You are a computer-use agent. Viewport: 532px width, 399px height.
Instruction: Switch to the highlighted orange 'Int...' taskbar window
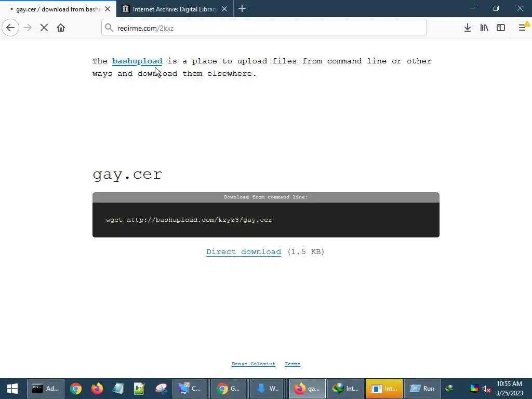pos(384,389)
